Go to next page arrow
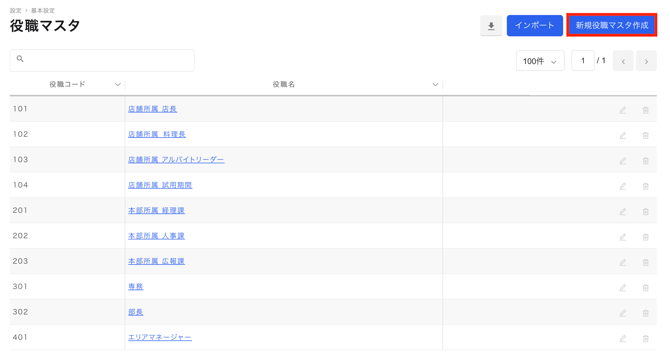670x360 pixels. pyautogui.click(x=646, y=61)
